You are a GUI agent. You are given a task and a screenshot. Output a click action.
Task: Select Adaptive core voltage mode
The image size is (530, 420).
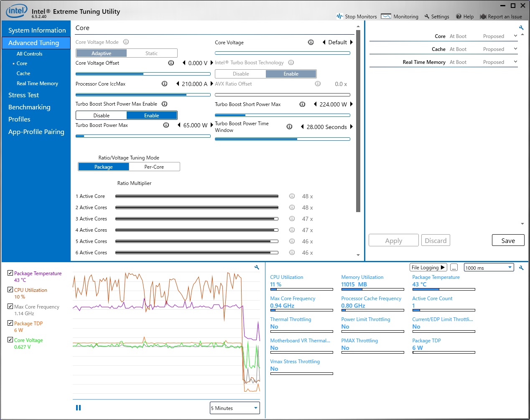pos(102,53)
